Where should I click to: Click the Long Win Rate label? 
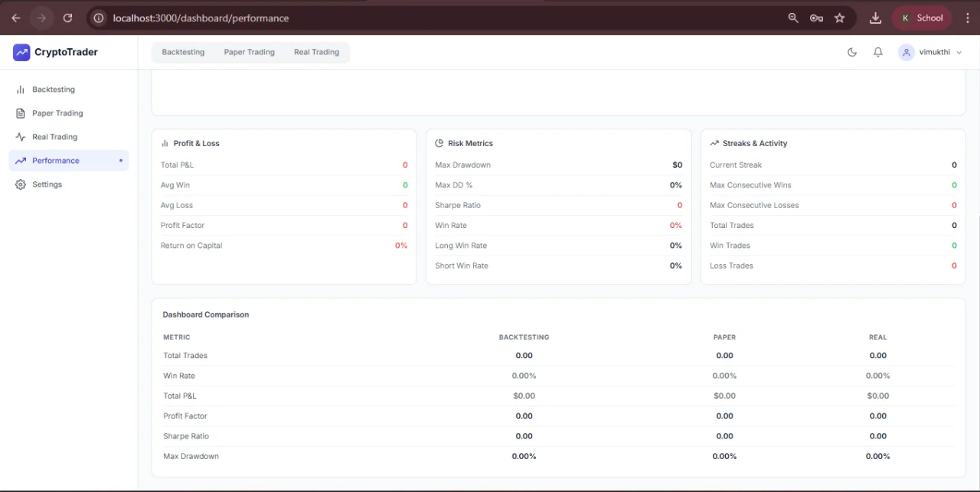461,246
